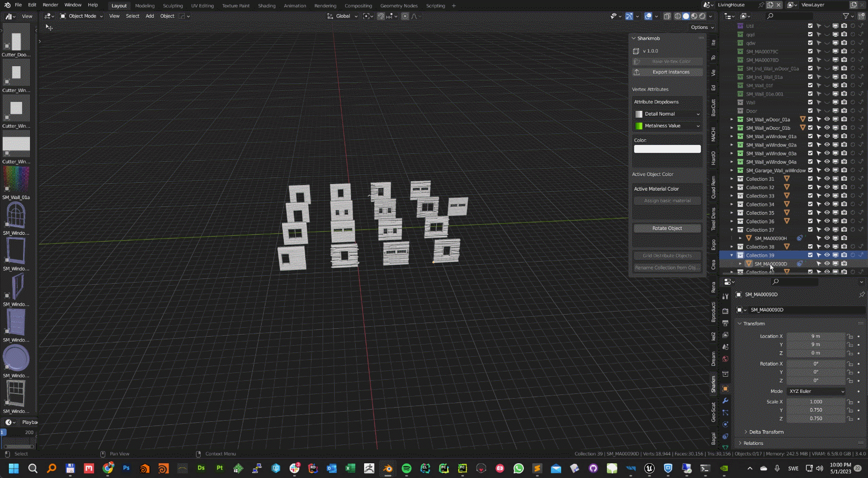Toggle viewport overlays button

pyautogui.click(x=648, y=16)
